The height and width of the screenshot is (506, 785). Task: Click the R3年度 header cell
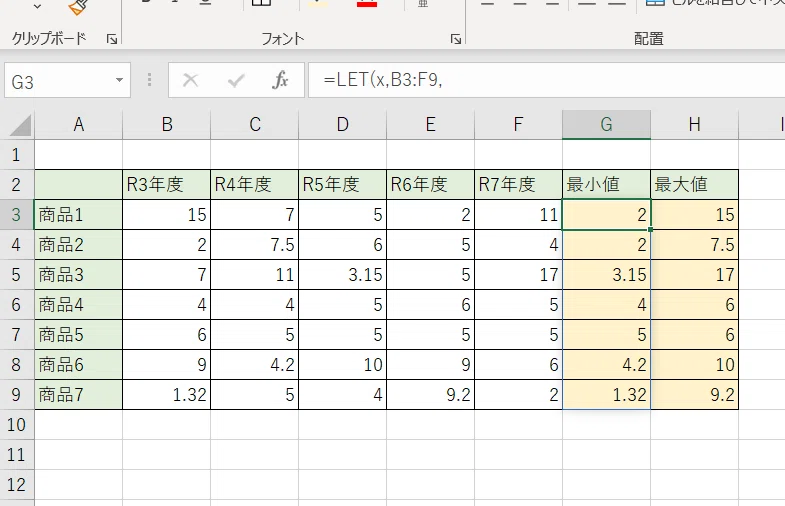point(167,185)
